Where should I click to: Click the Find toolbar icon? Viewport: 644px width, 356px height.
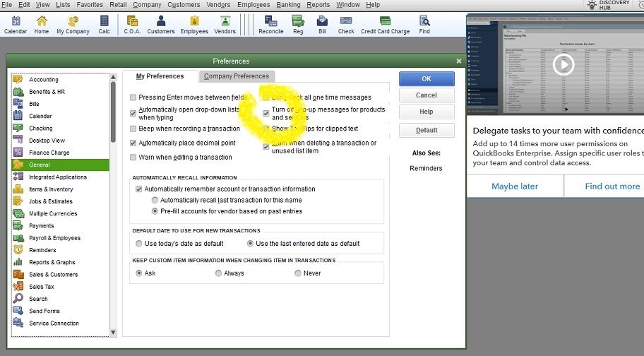point(424,25)
